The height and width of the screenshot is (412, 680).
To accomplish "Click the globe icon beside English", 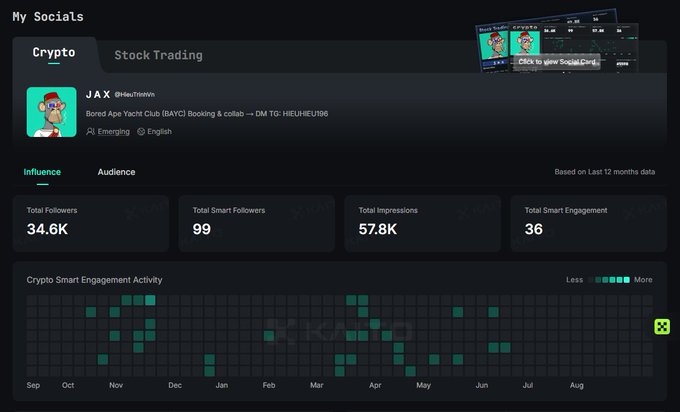I will [141, 131].
